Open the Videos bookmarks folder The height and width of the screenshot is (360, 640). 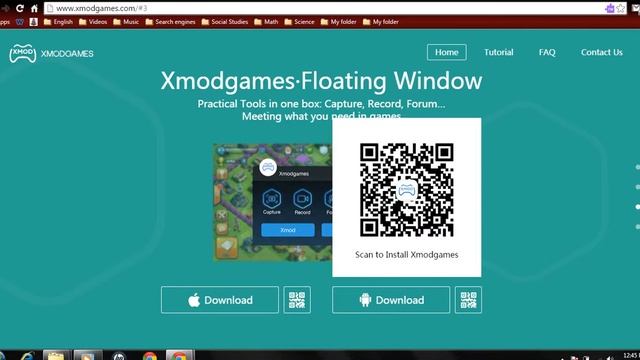point(93,22)
